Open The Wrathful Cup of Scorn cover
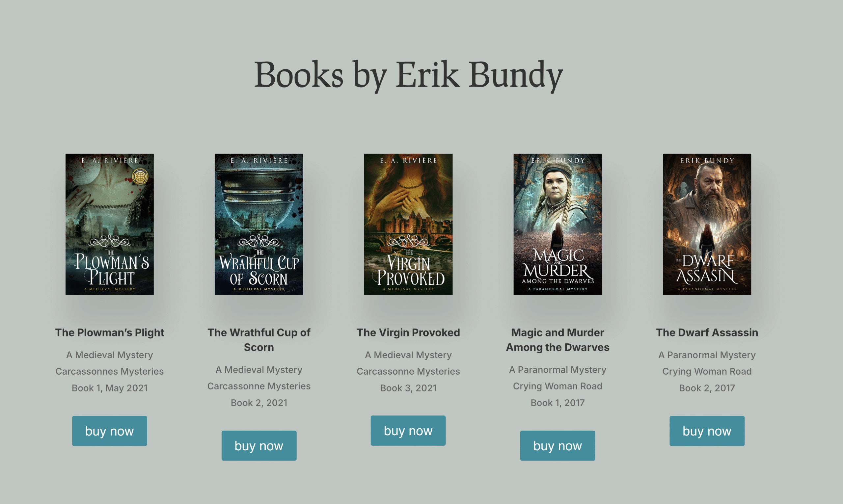This screenshot has height=504, width=843. click(259, 224)
